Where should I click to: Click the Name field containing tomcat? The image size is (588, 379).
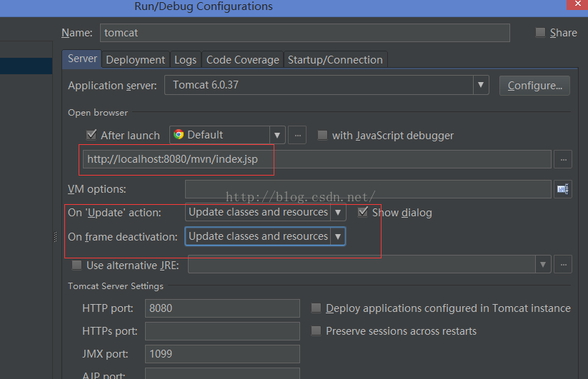(x=305, y=33)
